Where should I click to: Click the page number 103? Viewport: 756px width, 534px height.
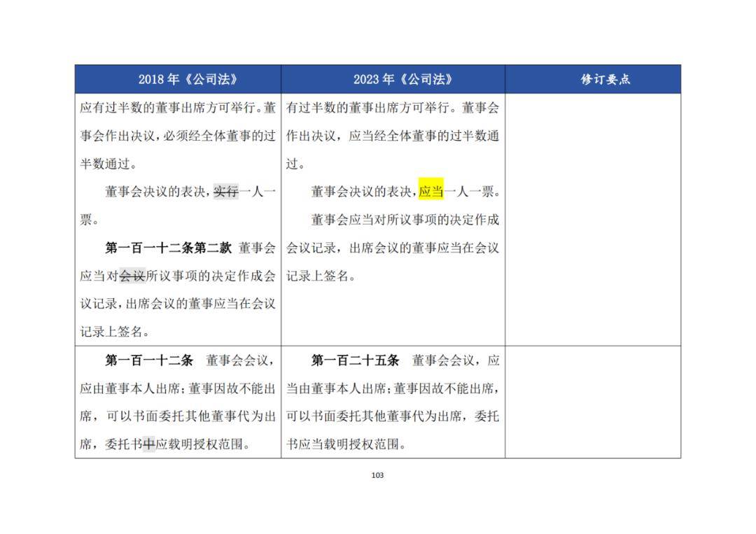pos(377,475)
